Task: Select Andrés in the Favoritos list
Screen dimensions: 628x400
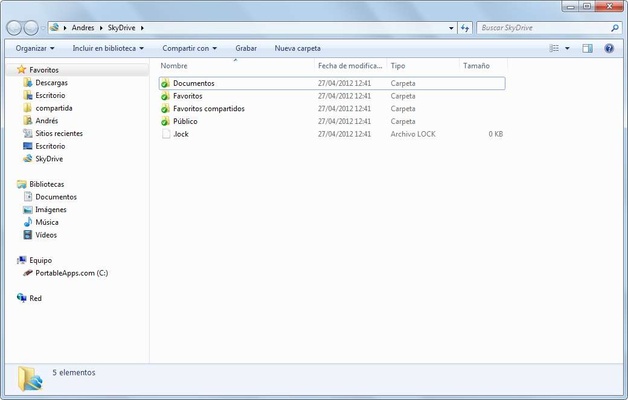Action: [x=46, y=121]
